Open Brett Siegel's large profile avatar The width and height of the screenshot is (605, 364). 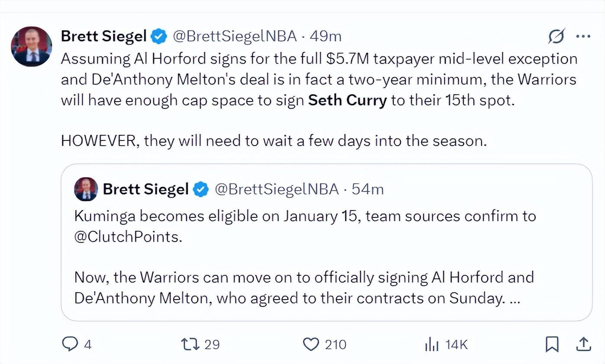point(31,46)
